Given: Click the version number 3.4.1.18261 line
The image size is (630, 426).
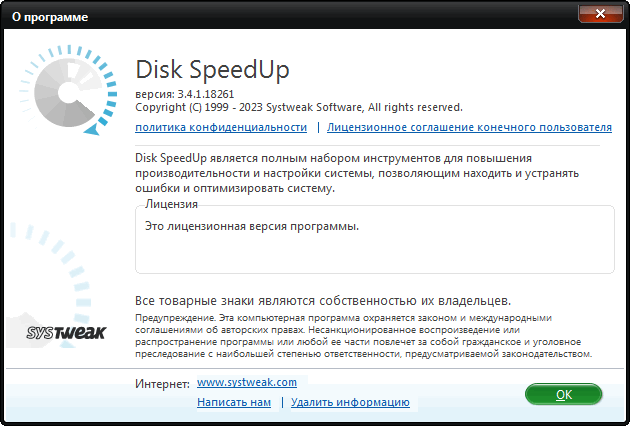Looking at the screenshot, I should click(191, 93).
